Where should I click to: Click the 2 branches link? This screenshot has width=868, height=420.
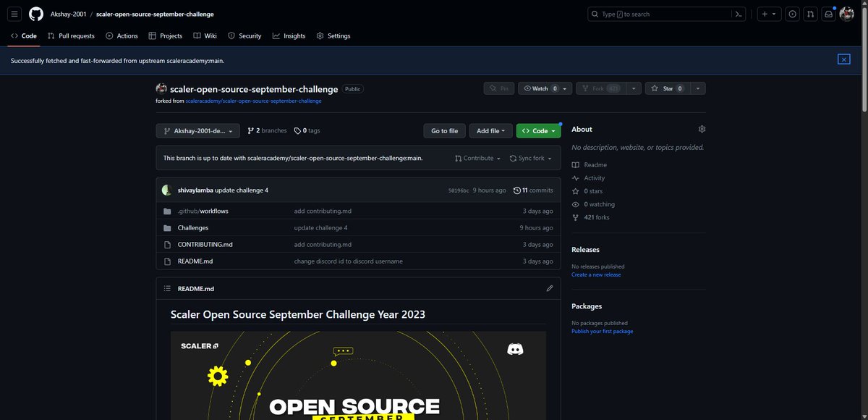coord(267,130)
